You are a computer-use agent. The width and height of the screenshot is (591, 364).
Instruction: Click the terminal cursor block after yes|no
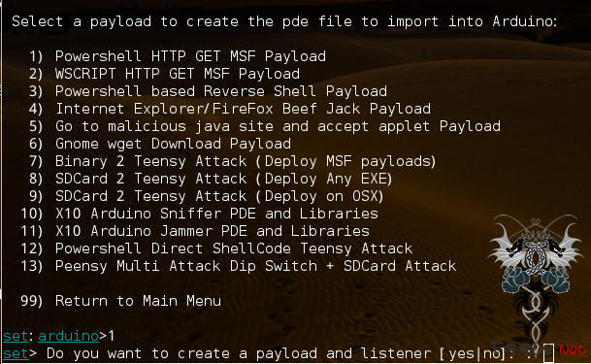548,353
